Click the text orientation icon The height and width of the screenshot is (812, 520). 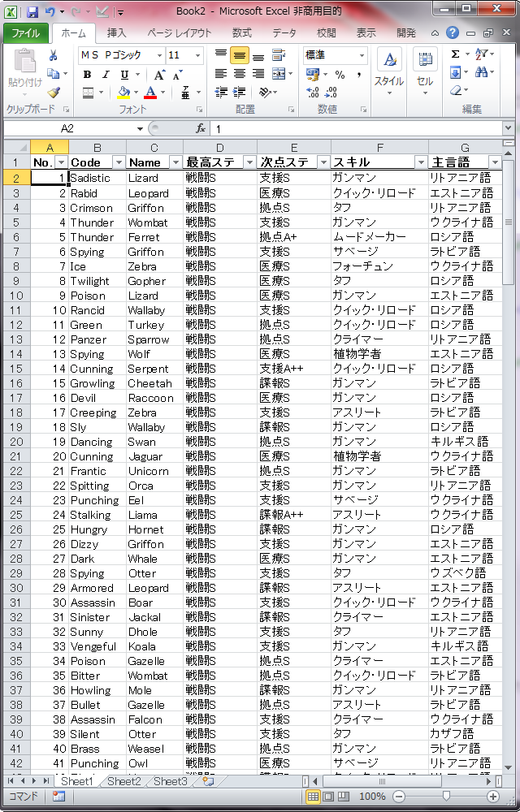(264, 93)
